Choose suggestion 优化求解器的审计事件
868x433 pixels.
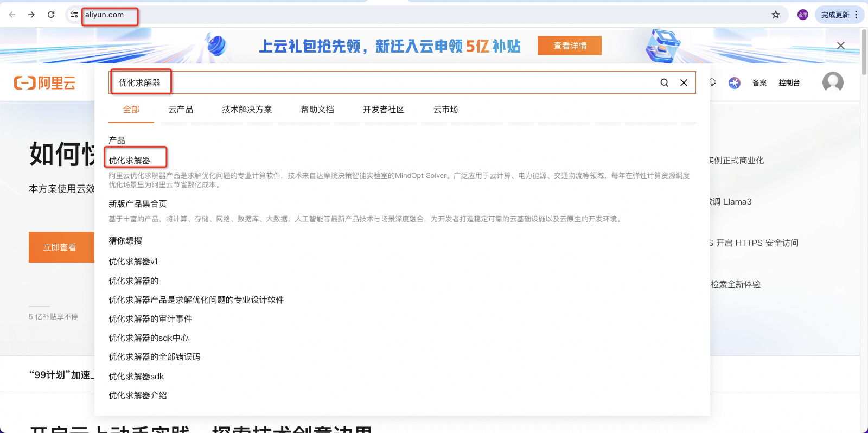click(x=150, y=319)
